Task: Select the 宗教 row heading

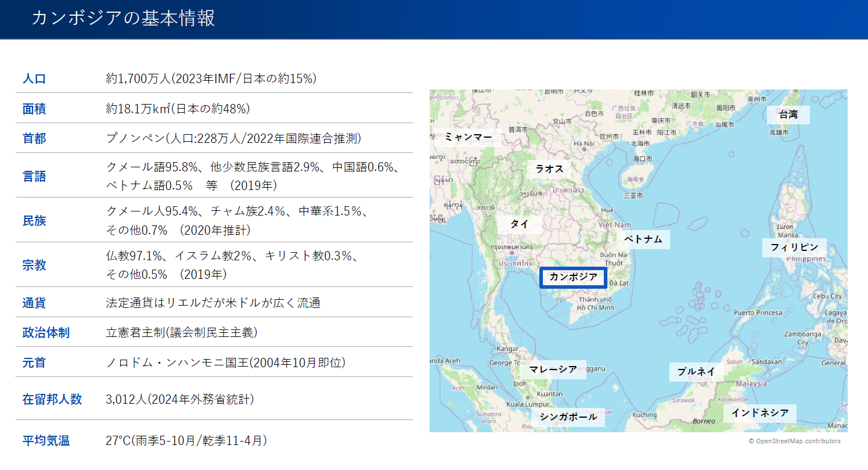Action: click(x=34, y=266)
